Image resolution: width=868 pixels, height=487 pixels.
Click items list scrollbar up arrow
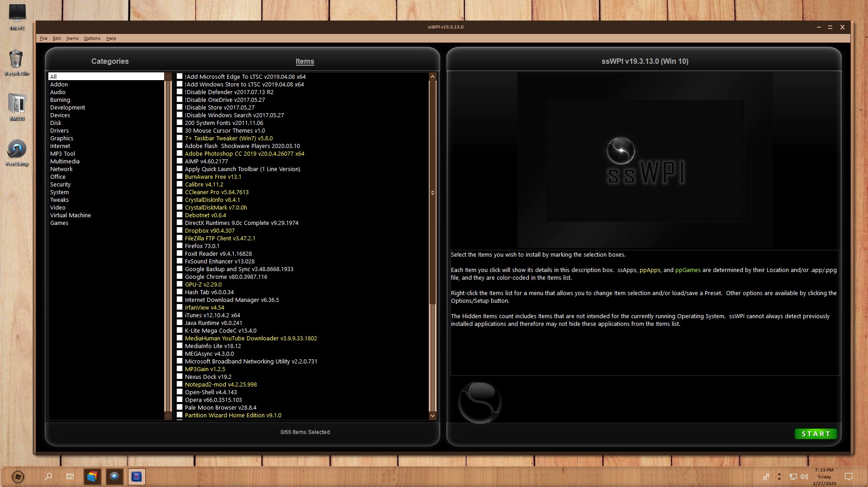click(x=432, y=76)
